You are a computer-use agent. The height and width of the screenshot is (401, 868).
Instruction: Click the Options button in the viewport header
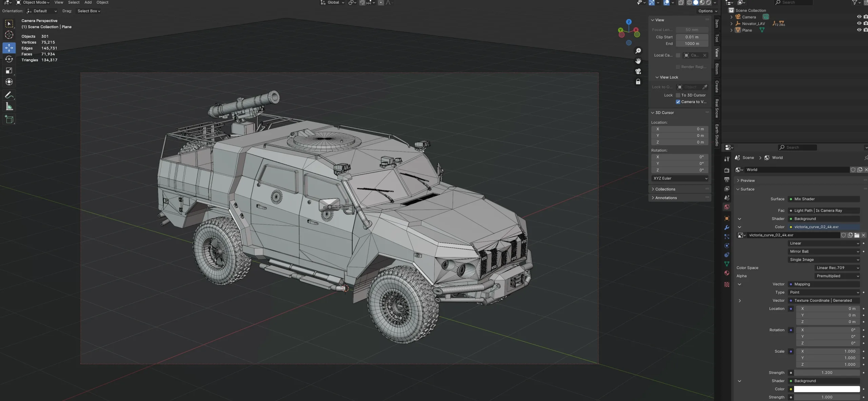(x=708, y=11)
